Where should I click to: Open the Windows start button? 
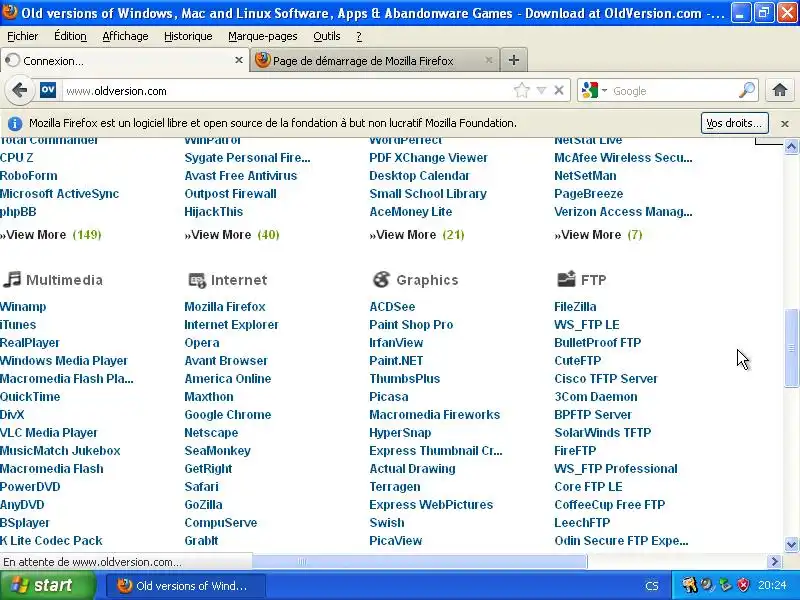(47, 585)
